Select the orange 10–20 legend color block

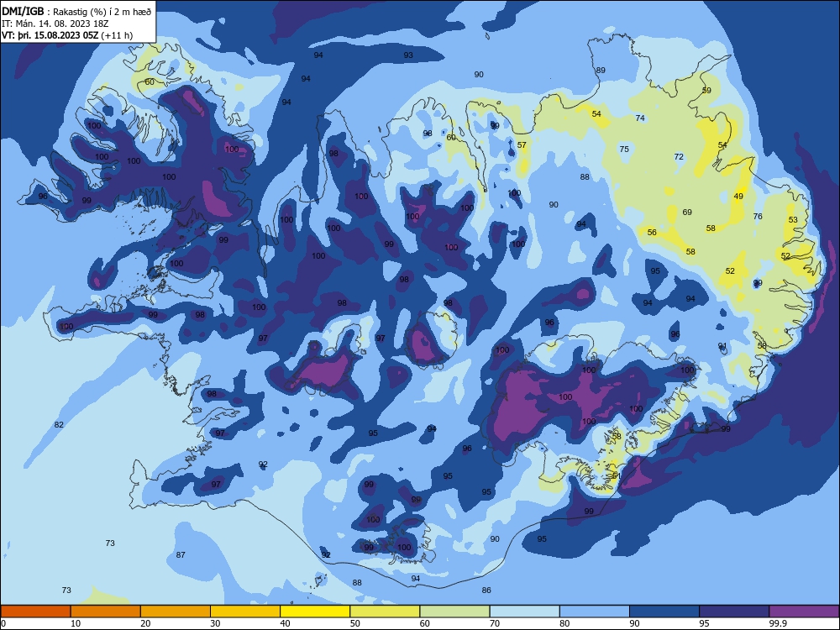[x=106, y=612]
